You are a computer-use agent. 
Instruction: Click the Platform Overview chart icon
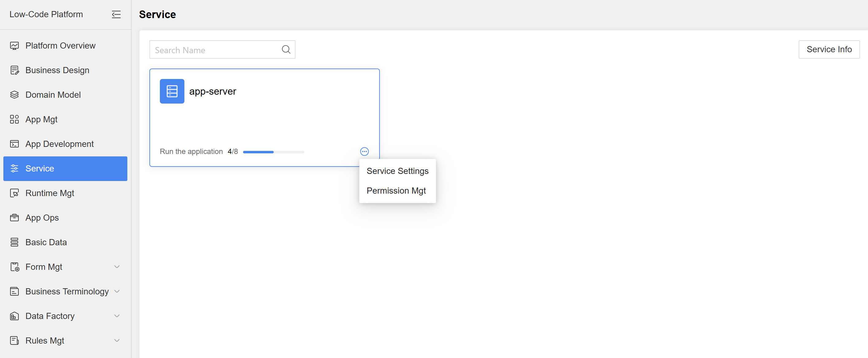click(x=14, y=45)
